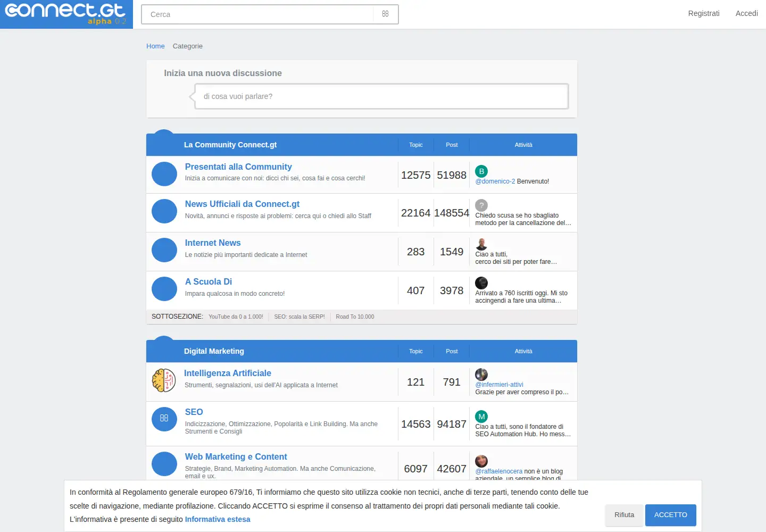Open Registrati in top bar
The height and width of the screenshot is (532, 766).
(704, 13)
